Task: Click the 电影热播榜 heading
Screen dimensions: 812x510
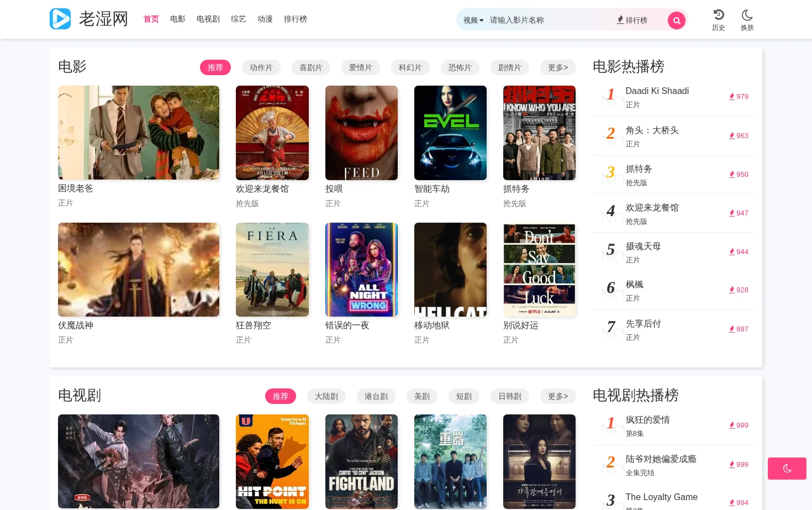Action: pyautogui.click(x=628, y=67)
